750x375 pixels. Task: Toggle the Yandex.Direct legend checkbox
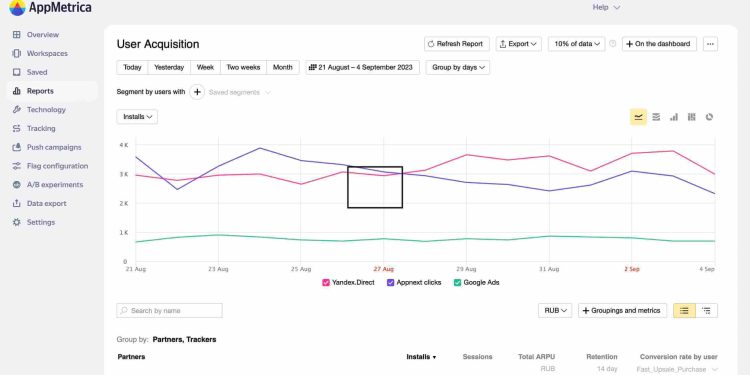[x=326, y=283]
